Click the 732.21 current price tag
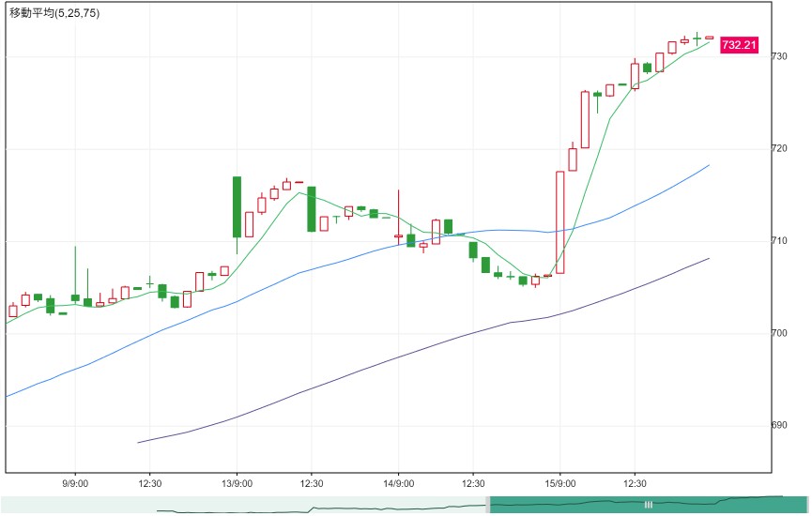 (x=739, y=45)
